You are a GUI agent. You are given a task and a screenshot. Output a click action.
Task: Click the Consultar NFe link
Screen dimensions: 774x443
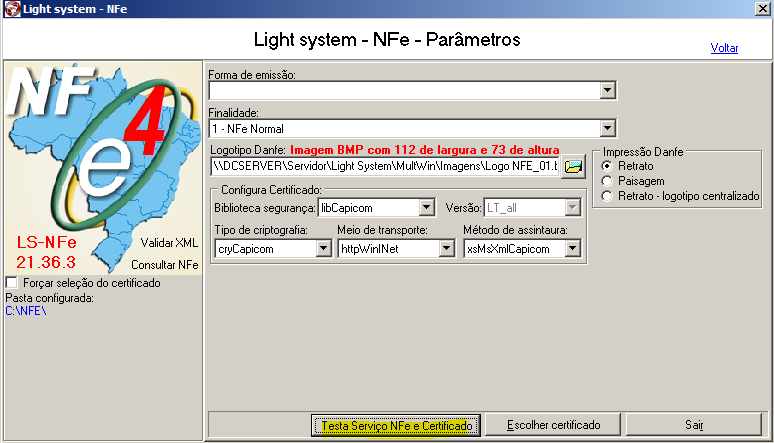click(x=164, y=265)
